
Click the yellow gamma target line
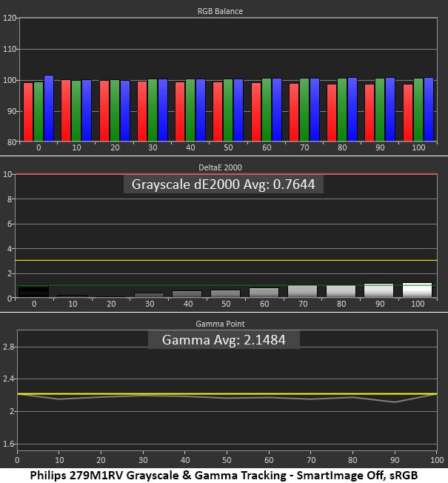pos(227,393)
